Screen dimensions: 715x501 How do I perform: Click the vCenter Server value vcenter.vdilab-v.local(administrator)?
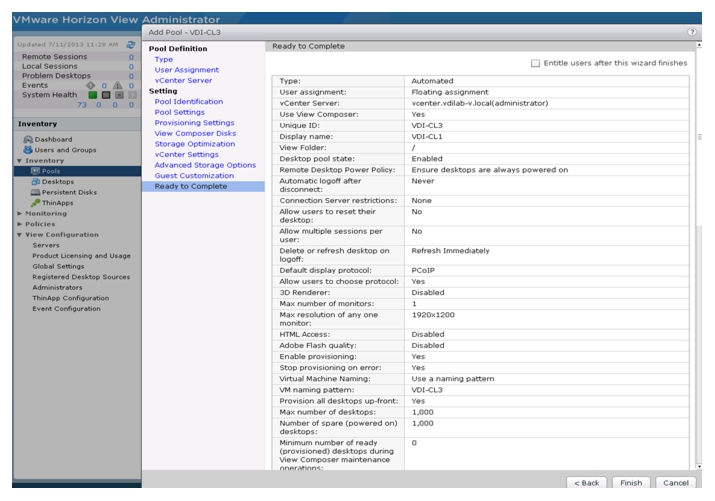pyautogui.click(x=480, y=103)
